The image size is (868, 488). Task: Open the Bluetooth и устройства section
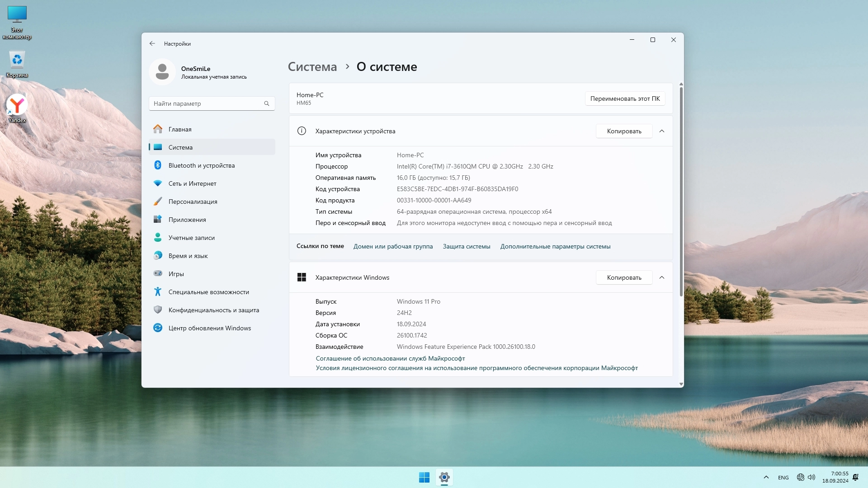click(x=201, y=165)
